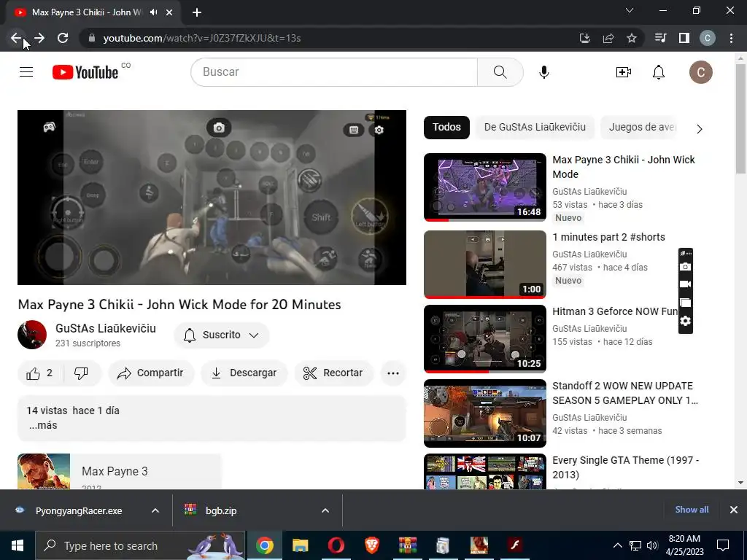The height and width of the screenshot is (560, 747).
Task: Show next filter chips arrow
Action: tap(699, 129)
